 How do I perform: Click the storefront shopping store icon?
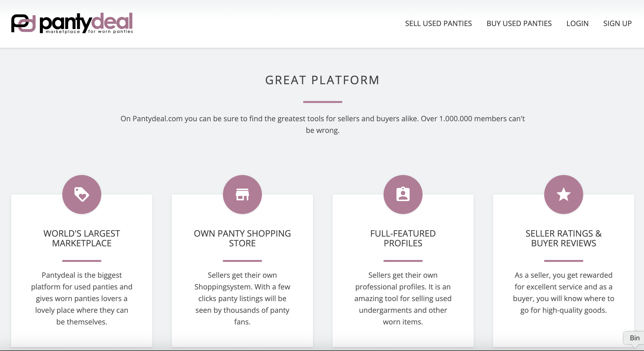pyautogui.click(x=242, y=194)
